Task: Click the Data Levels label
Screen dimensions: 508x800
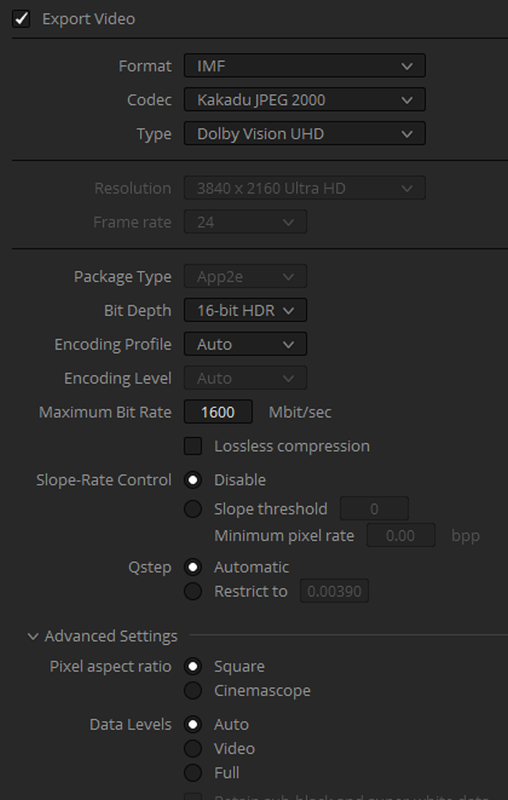Action: click(x=131, y=724)
